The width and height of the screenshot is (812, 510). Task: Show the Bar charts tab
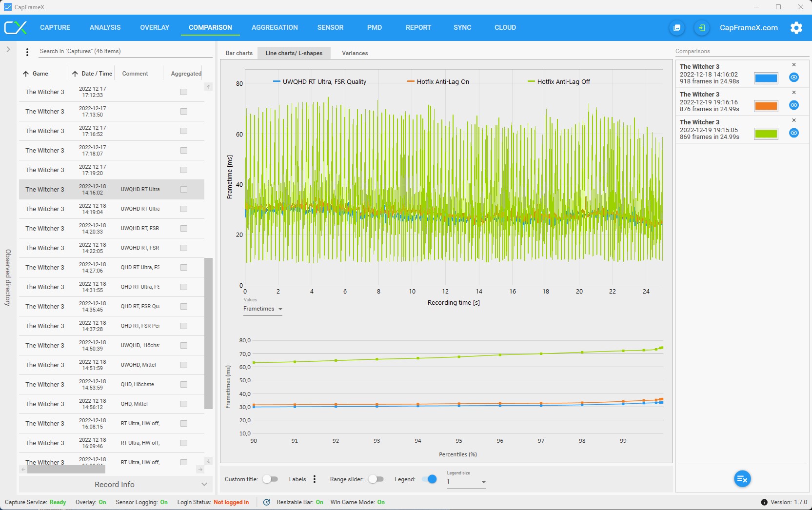click(239, 53)
